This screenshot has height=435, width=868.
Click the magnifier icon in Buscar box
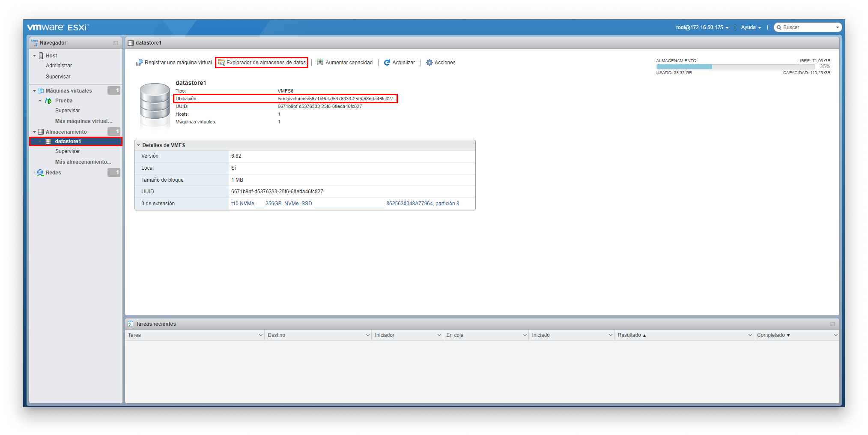tap(780, 27)
